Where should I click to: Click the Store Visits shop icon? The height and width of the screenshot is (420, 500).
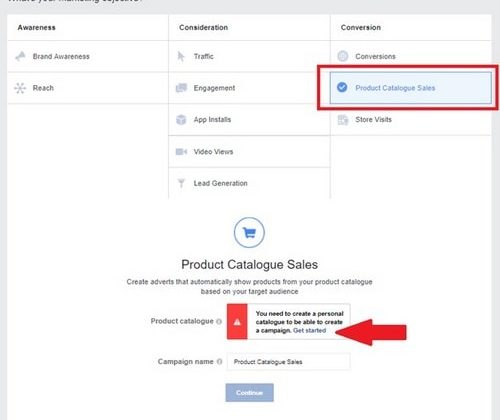(343, 120)
